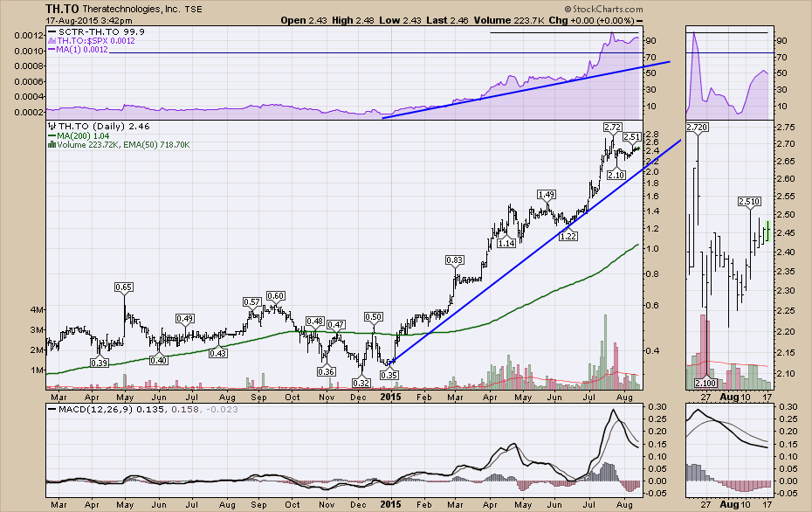812x512 pixels.
Task: Click the volume bars icon in the legend
Action: [52, 145]
